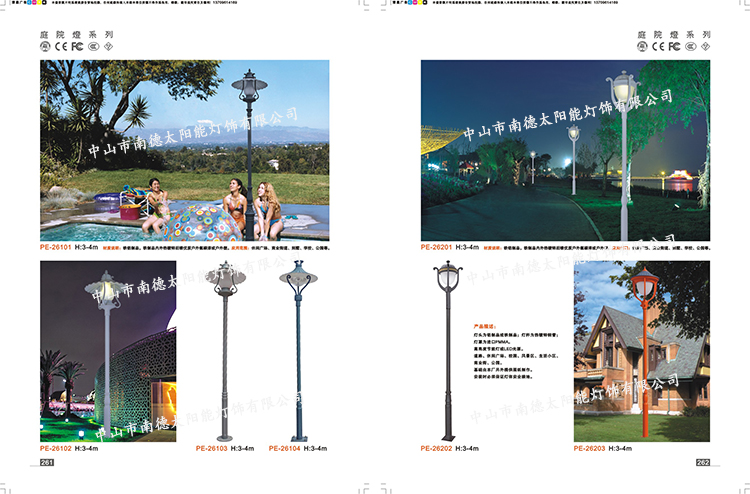Click page number 261
The height and width of the screenshot is (494, 750).
[x=47, y=463]
